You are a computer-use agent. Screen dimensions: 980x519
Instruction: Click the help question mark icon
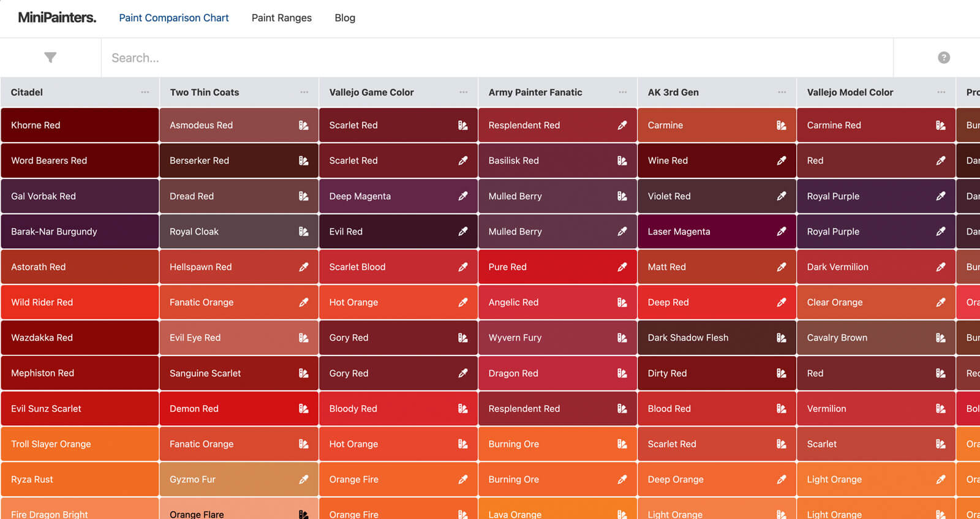943,58
